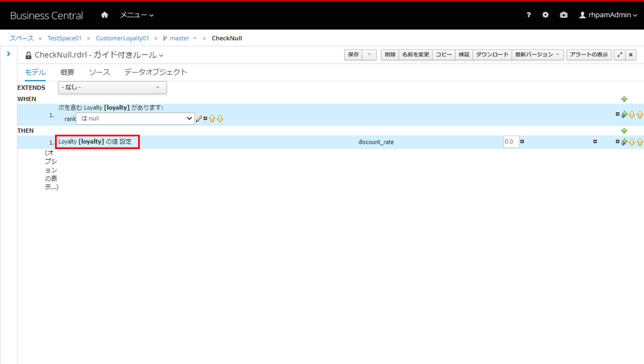
Task: Open the メニュー dropdown menu
Action: click(x=137, y=15)
